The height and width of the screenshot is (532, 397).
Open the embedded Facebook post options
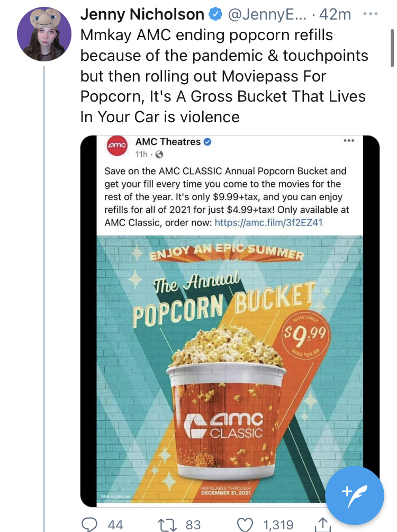tap(348, 141)
